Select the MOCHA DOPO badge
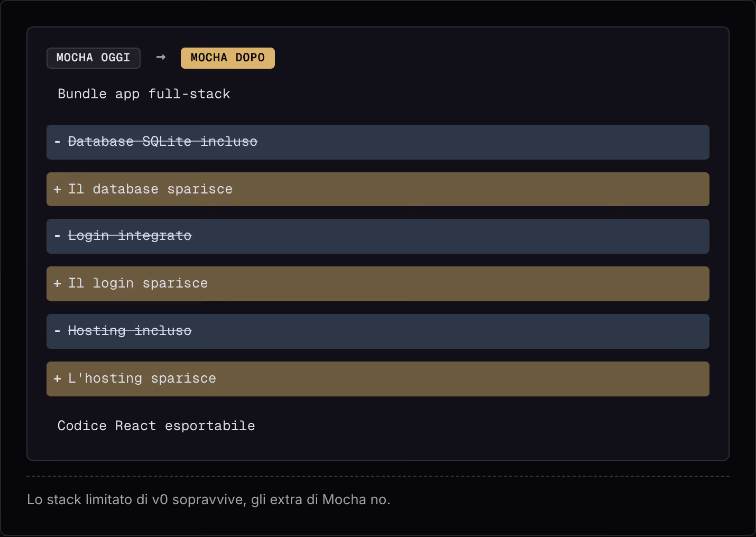 [x=228, y=58]
